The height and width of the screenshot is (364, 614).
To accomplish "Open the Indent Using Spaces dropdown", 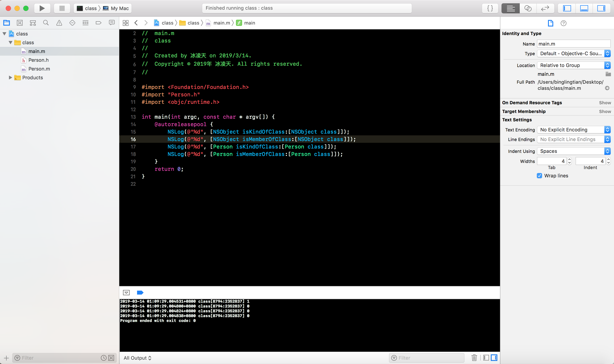I will pyautogui.click(x=573, y=151).
